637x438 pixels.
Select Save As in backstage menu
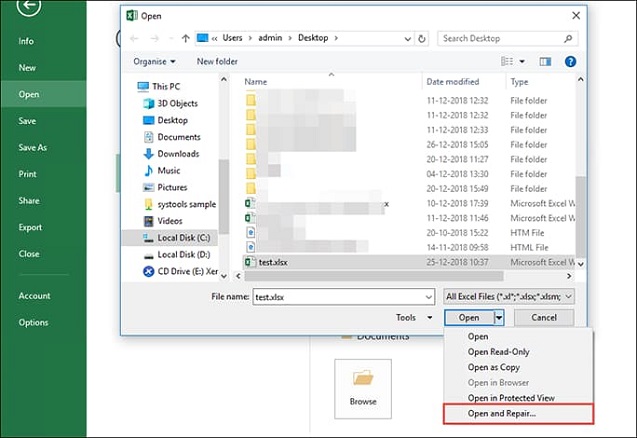pyautogui.click(x=32, y=147)
